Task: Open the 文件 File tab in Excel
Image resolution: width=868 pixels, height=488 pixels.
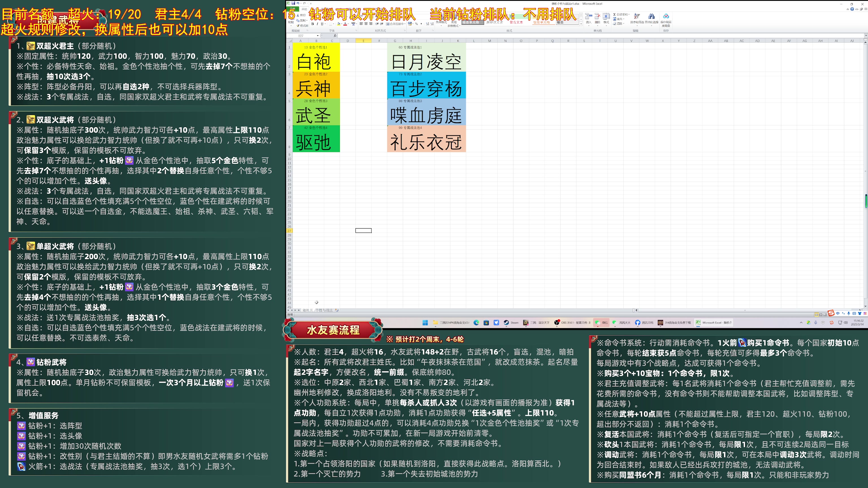Action: 292,9
